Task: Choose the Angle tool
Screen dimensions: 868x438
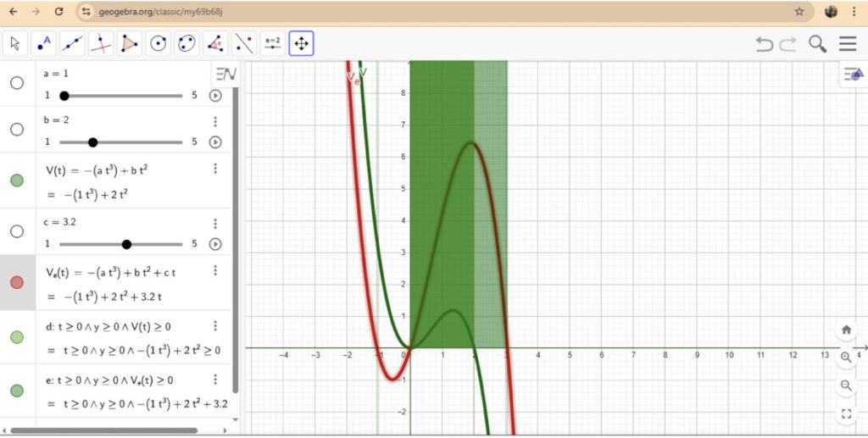Action: (215, 43)
